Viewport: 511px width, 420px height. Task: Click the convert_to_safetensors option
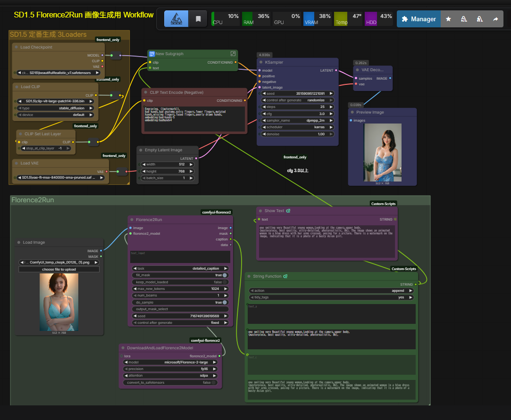click(170, 382)
